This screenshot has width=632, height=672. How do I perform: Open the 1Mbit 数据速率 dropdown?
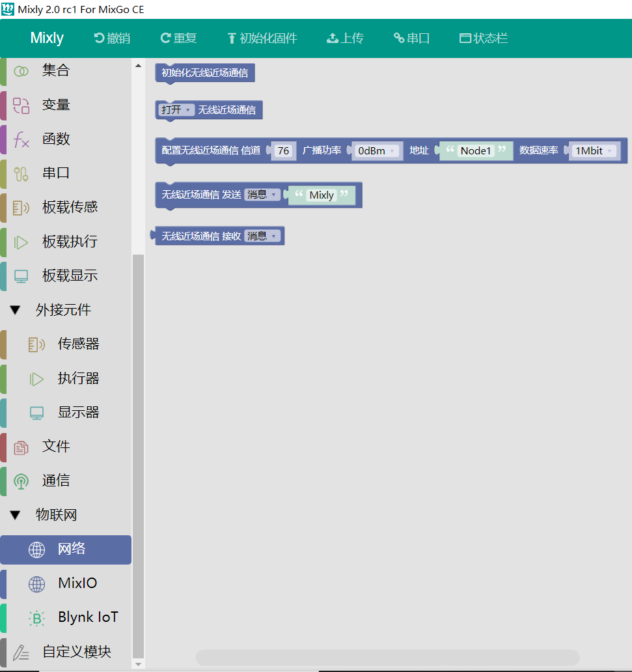click(x=594, y=151)
